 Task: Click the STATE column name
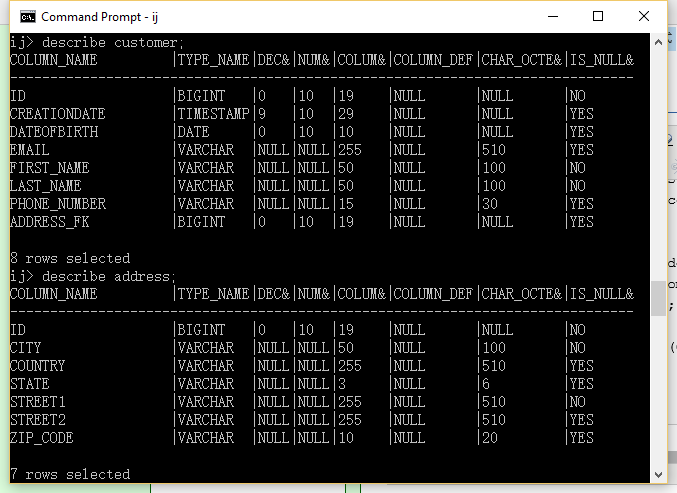pyautogui.click(x=30, y=384)
